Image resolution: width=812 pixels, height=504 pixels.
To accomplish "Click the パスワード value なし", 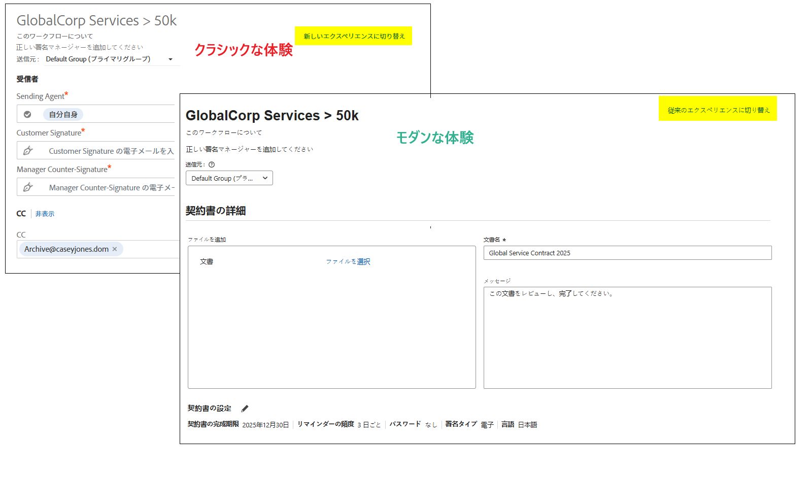I will coord(431,425).
